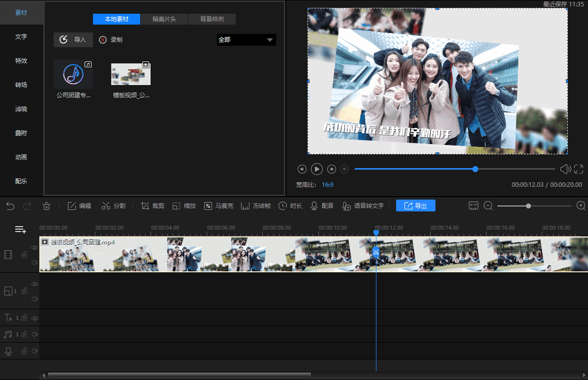Click the 16:9 aspect ratio selector
588x380 pixels.
pos(327,185)
